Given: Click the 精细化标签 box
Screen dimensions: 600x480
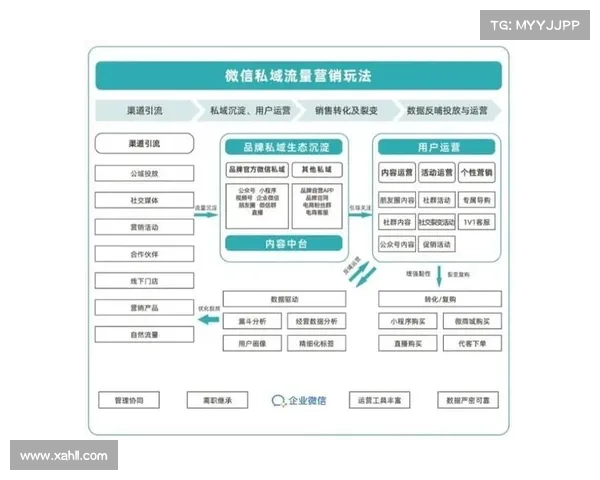Looking at the screenshot, I should 316,343.
